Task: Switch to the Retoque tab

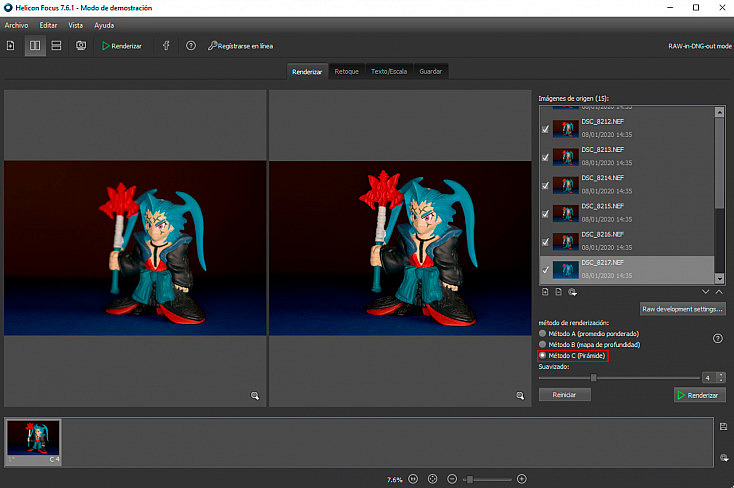Action: [x=346, y=71]
